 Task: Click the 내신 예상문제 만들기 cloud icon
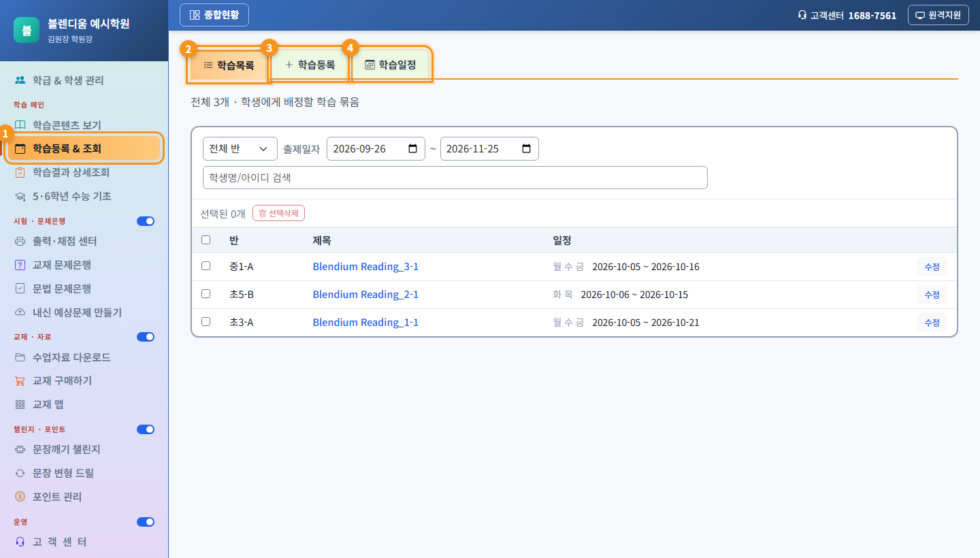click(x=20, y=312)
